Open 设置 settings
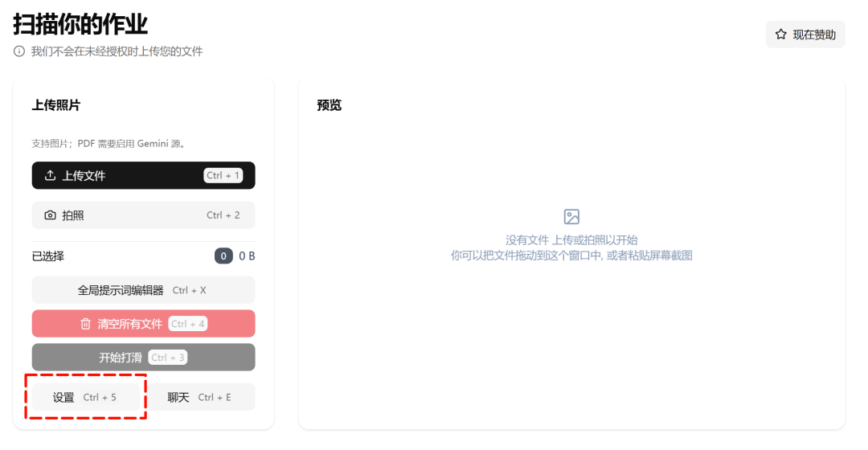Image resolution: width=868 pixels, height=450 pixels. tap(86, 398)
